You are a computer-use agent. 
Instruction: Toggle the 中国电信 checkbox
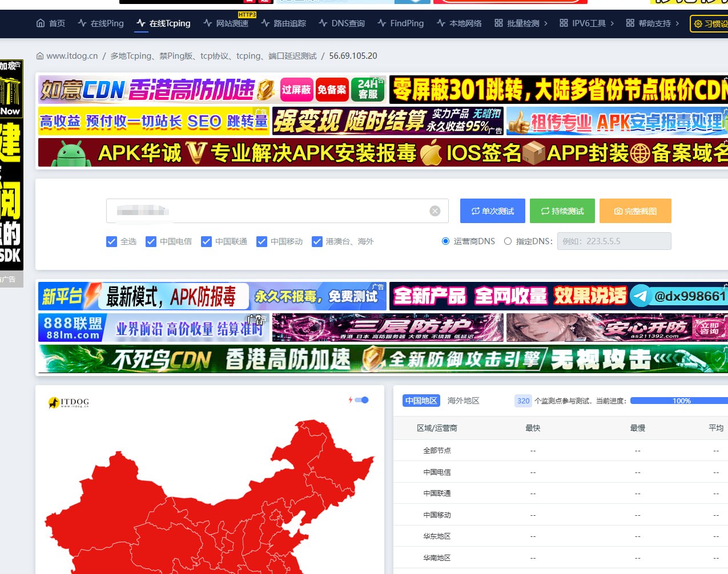point(151,242)
